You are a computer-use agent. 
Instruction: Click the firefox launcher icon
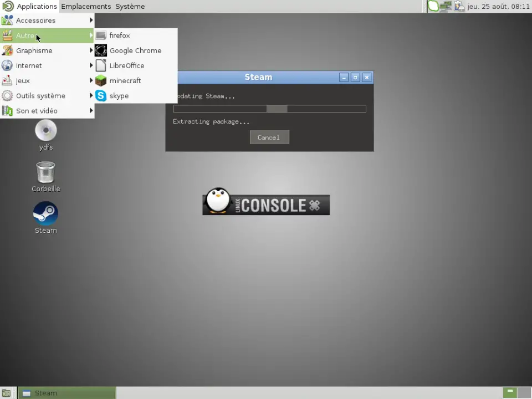(101, 35)
